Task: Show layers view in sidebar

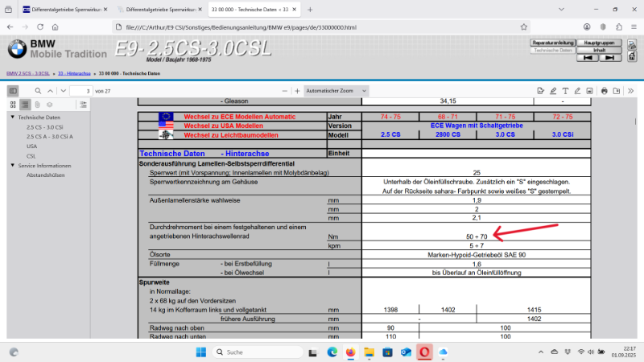Action: (49, 105)
